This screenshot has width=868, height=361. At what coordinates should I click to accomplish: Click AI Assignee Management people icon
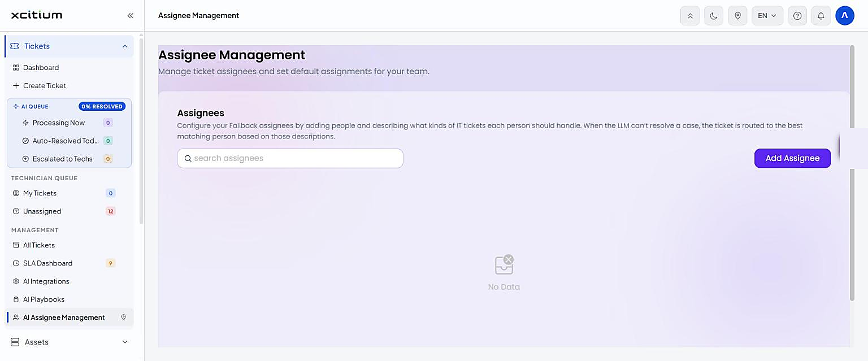click(x=16, y=317)
